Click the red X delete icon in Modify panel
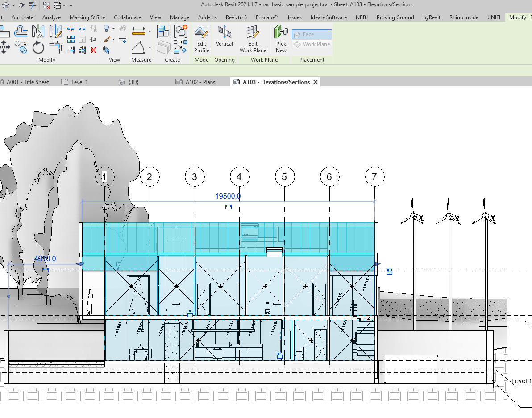This screenshot has height=418, width=532. [x=93, y=50]
